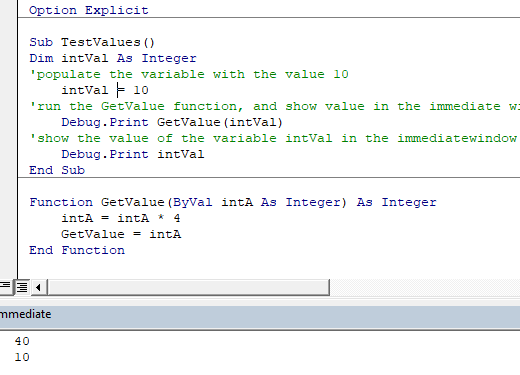This screenshot has height=375, width=520.
Task: Click the 'Function GetValue(ByVal intA As Integer)' line
Action: [233, 202]
